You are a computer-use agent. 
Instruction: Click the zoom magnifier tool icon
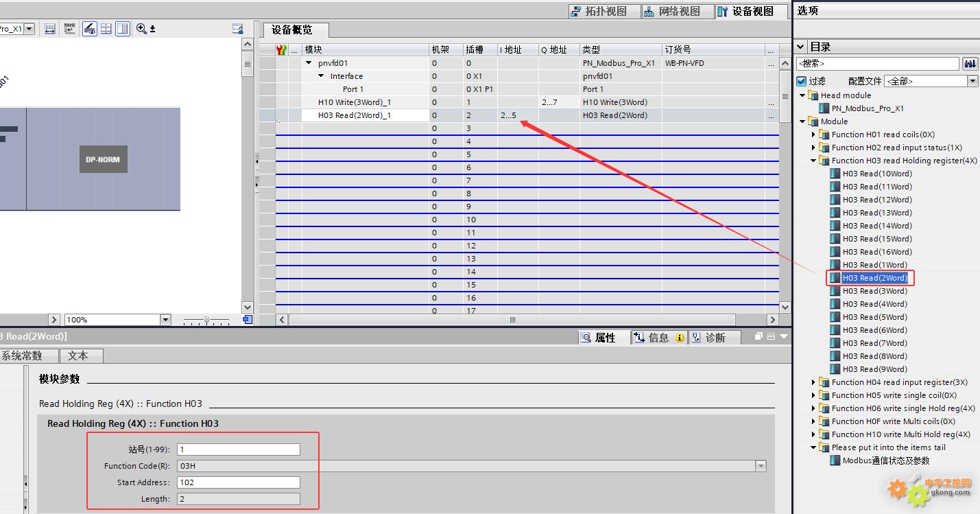coord(141,29)
